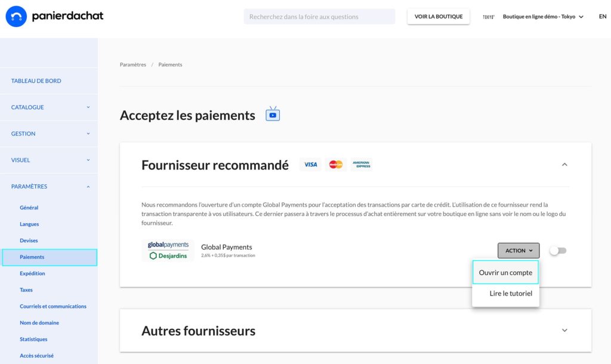
Task: Select Ouvrir un compte menu option
Action: click(505, 273)
